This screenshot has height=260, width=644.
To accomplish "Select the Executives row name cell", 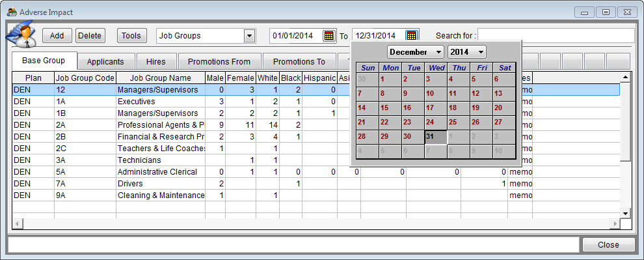I will 161,102.
